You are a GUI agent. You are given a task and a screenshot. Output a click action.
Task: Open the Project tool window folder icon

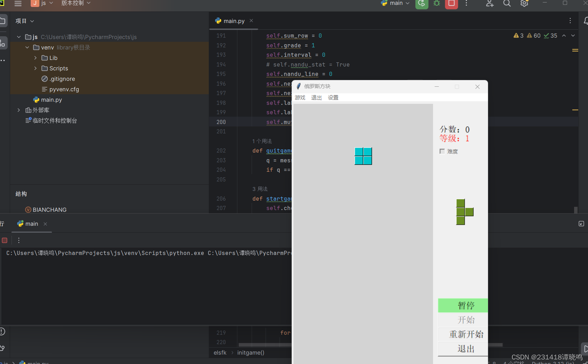click(3, 21)
